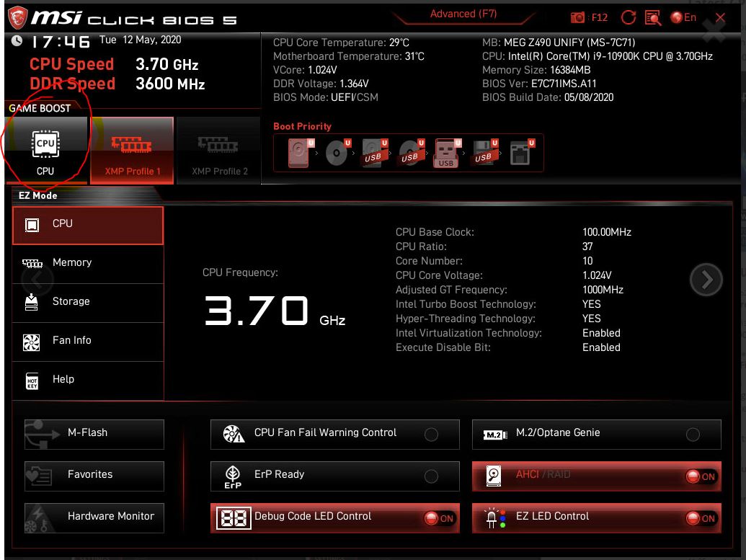Go to next page with right arrow
The image size is (746, 560).
706,280
